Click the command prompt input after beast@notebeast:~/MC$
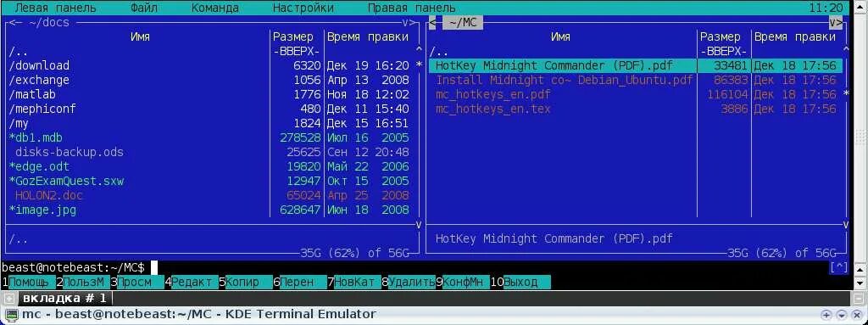 (x=154, y=267)
